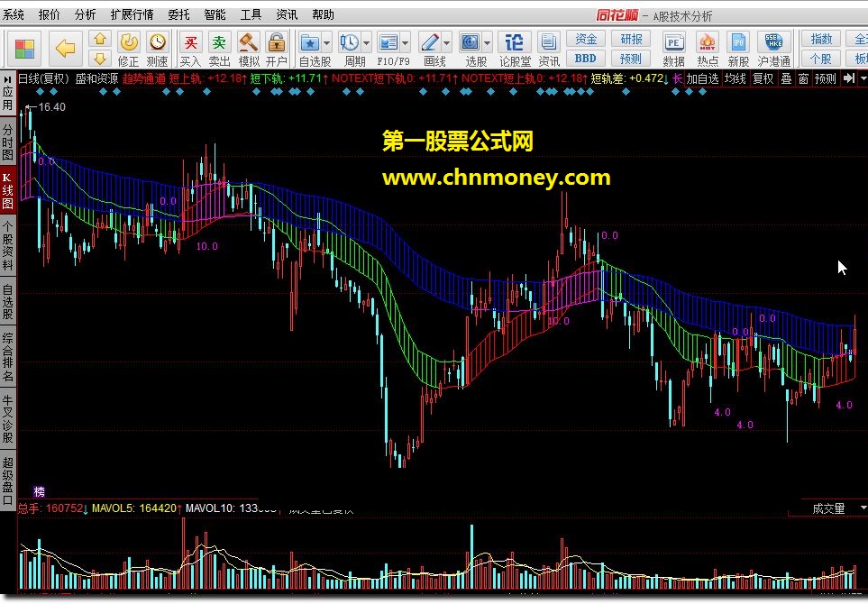Switch to the 自选股 sidebar tab
The width and height of the screenshot is (868, 604).
pyautogui.click(x=8, y=302)
